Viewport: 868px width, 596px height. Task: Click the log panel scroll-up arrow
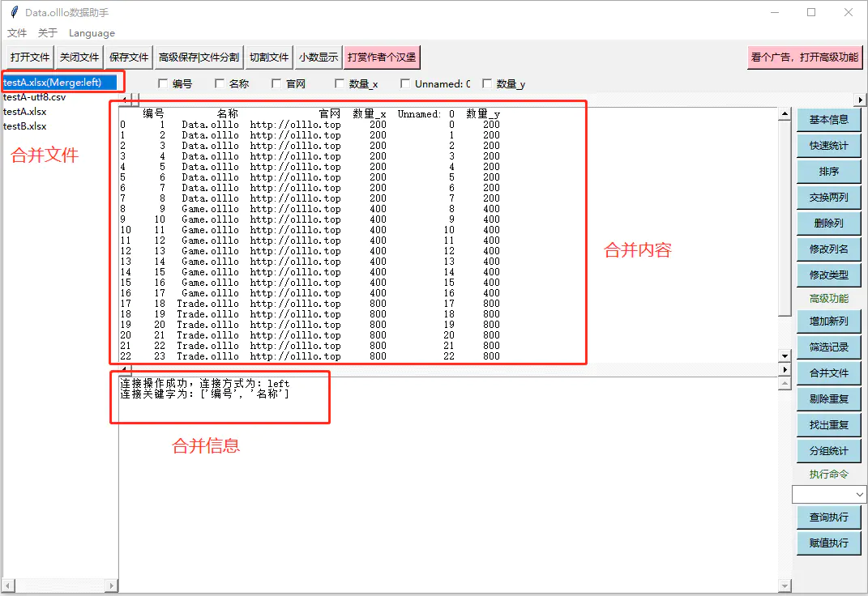(785, 384)
